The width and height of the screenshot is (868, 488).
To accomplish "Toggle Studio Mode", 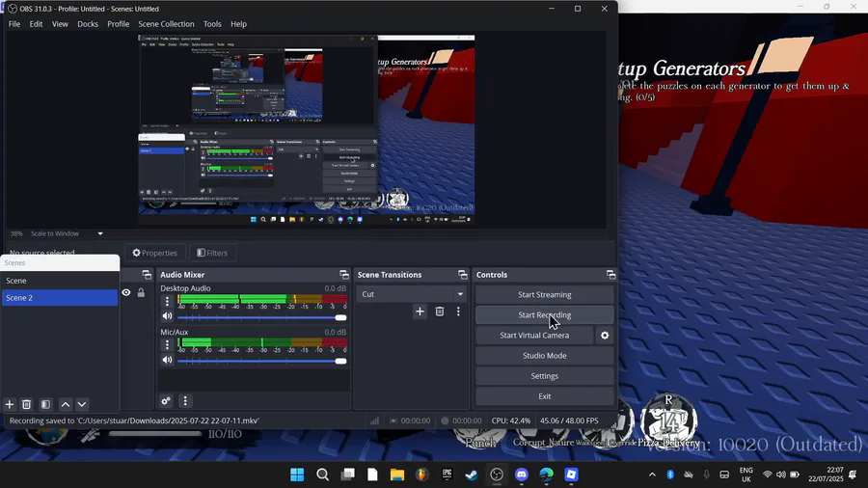I will (x=545, y=356).
